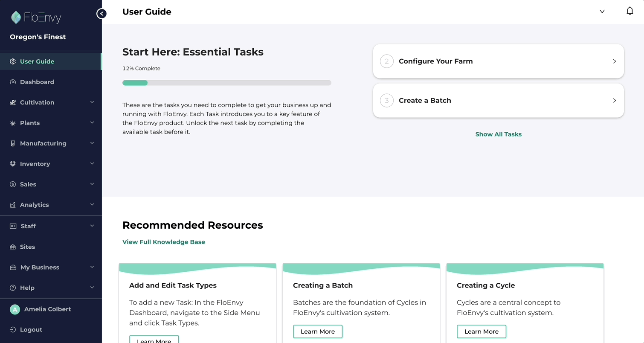Click the 12% progress bar
This screenshot has width=644, height=343.
click(x=226, y=82)
